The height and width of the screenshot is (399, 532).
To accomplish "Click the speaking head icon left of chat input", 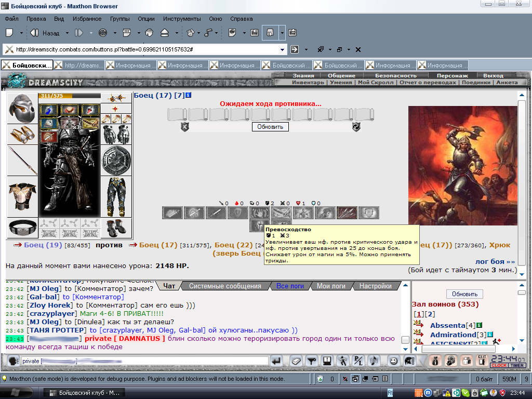I will (x=13, y=361).
